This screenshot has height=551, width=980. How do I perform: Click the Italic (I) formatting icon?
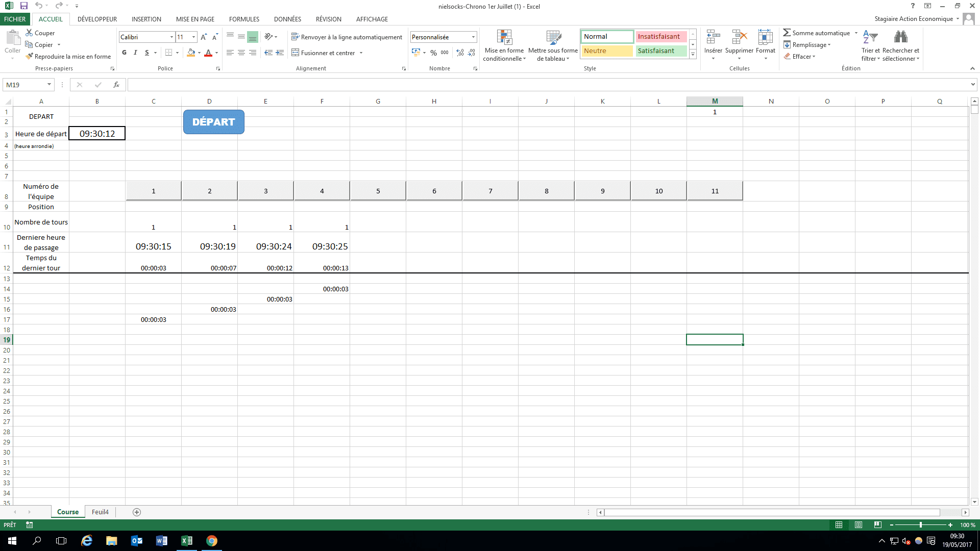[x=135, y=53]
